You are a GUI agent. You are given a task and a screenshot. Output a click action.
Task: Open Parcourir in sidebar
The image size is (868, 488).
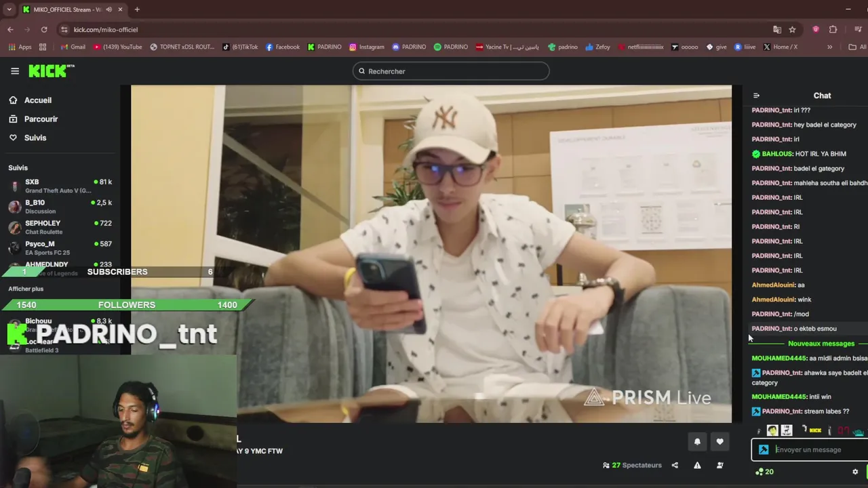tap(34, 119)
